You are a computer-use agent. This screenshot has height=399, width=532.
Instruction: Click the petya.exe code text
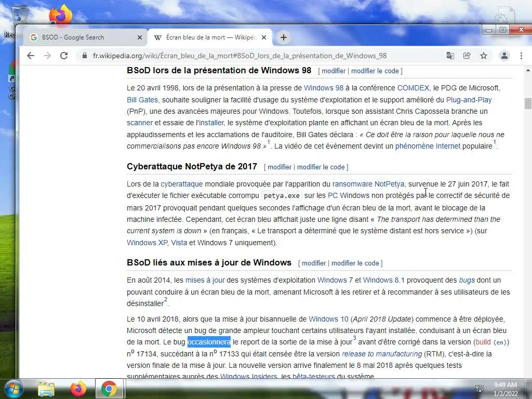pos(282,196)
